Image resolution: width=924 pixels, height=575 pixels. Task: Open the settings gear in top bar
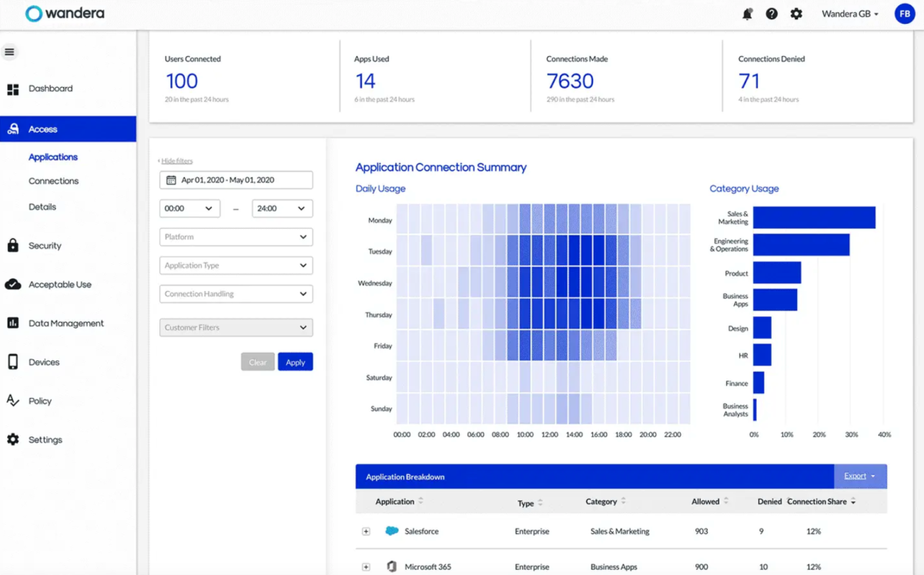coord(796,14)
